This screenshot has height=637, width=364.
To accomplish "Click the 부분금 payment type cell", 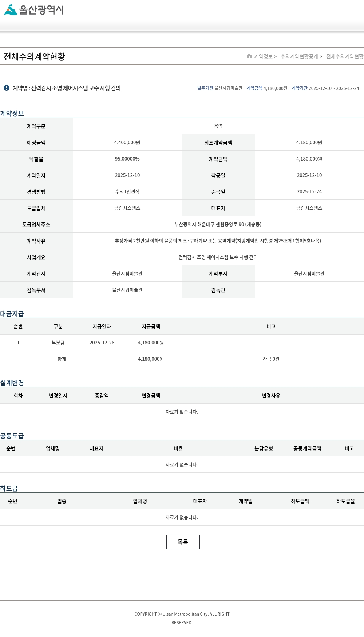I will coord(58,343).
